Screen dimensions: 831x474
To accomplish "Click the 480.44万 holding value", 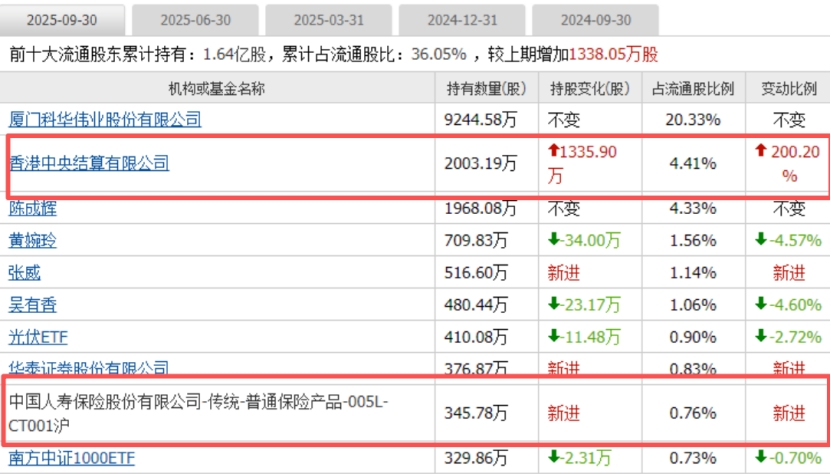I will [476, 305].
